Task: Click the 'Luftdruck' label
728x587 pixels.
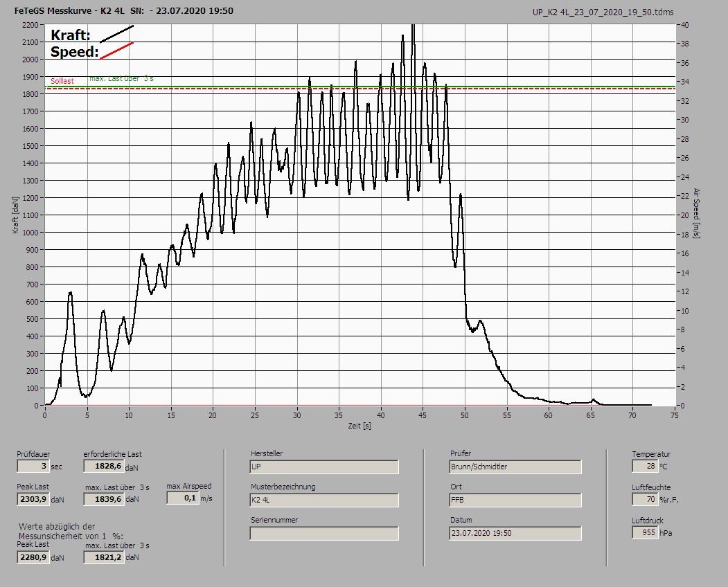Action: (x=647, y=521)
